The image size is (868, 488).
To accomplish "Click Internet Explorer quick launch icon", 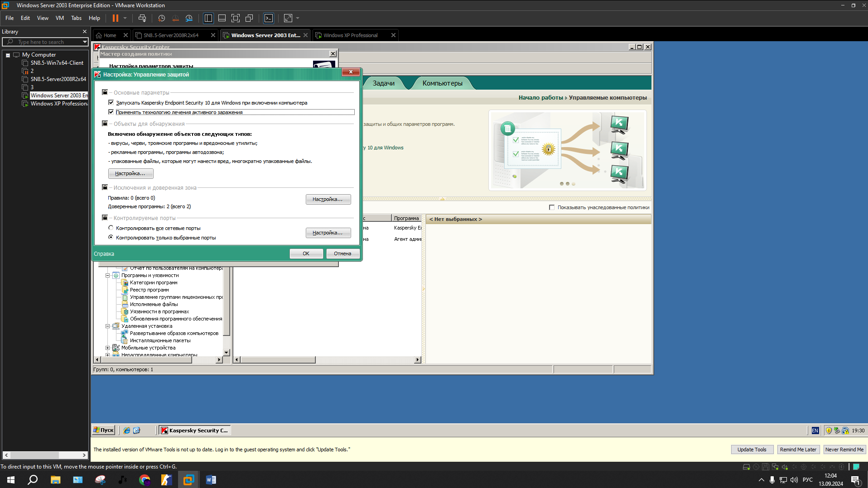I will (x=127, y=431).
